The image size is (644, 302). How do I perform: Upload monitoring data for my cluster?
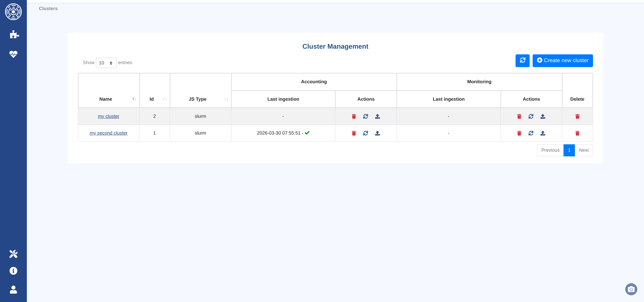click(543, 116)
